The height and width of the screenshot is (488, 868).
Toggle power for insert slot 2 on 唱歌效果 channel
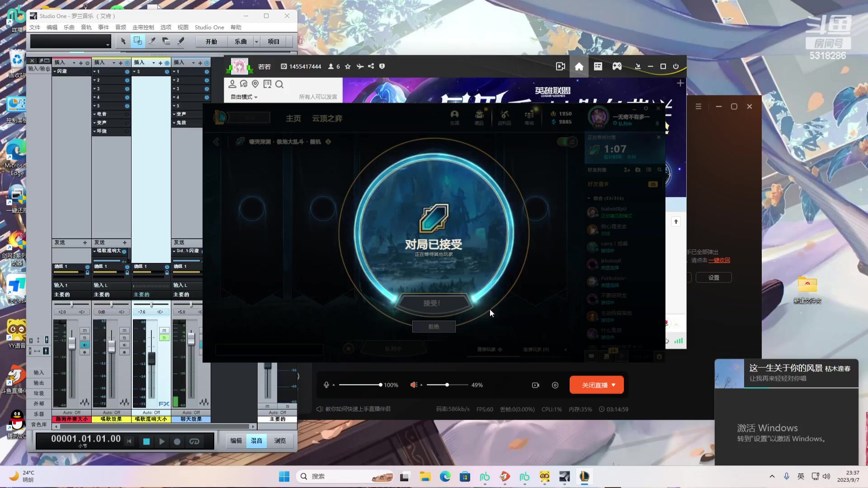[127, 80]
